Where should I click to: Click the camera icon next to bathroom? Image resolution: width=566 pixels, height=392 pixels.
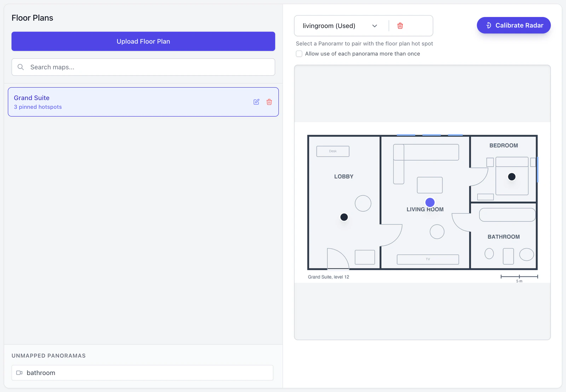19,373
